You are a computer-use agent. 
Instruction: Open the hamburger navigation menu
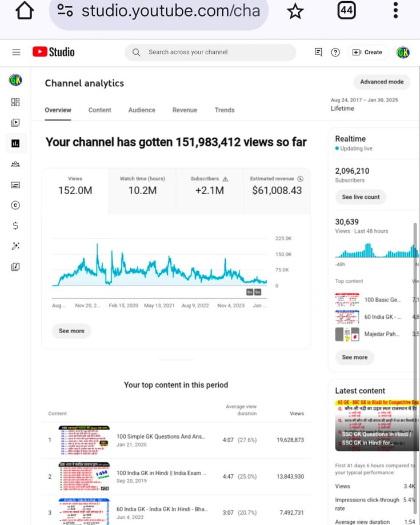pyautogui.click(x=16, y=52)
